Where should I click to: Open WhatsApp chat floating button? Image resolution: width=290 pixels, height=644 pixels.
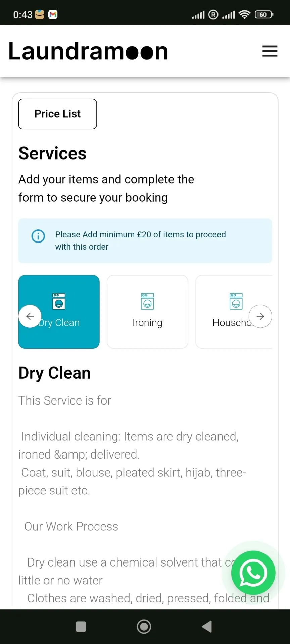(x=253, y=573)
